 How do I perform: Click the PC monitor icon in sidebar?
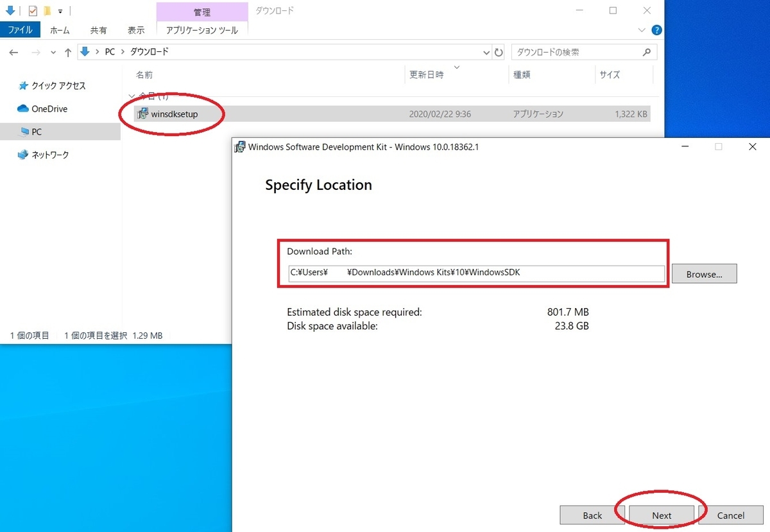23,132
